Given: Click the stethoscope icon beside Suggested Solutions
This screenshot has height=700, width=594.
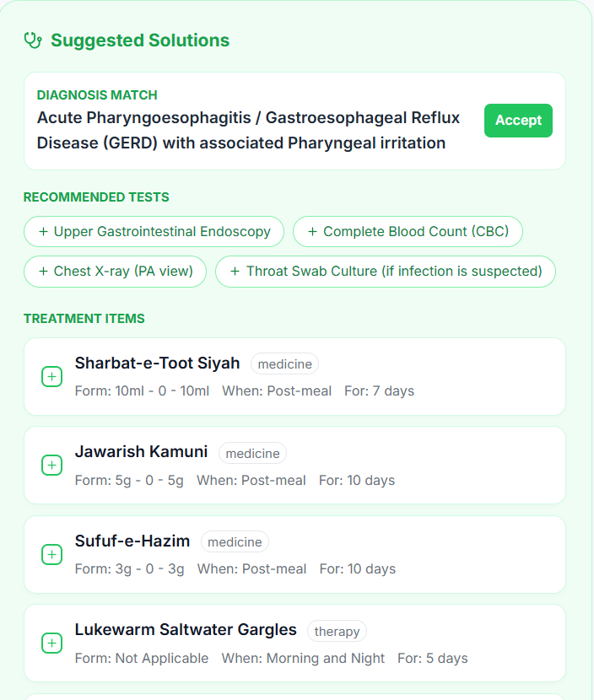Looking at the screenshot, I should pyautogui.click(x=33, y=40).
